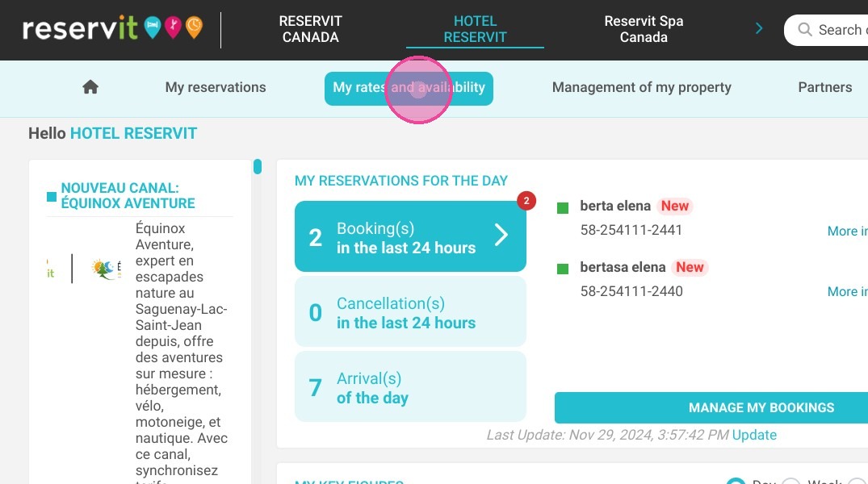Select the Week radio button
Screen dimensions: 868x484
[791, 480]
